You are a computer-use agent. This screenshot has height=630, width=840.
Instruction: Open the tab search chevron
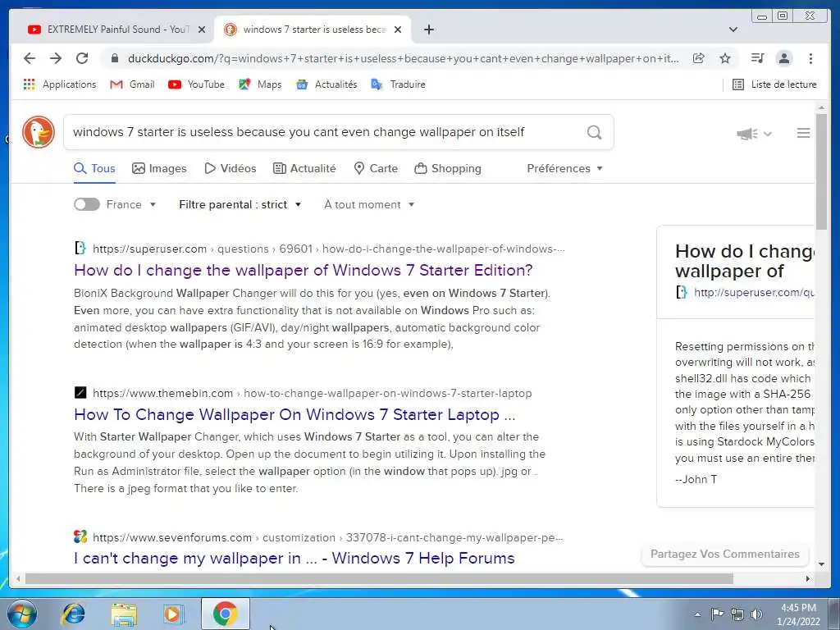point(733,30)
